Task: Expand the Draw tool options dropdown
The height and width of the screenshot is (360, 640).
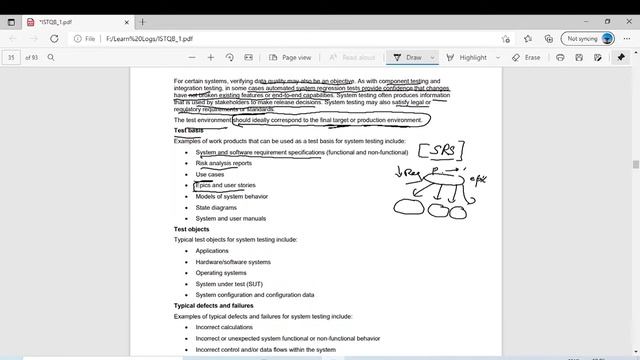Action: [x=432, y=58]
